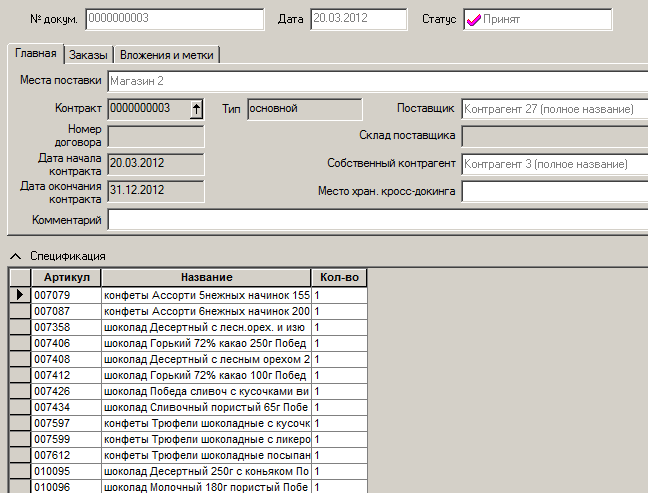Click name шоколад Десертный 250г с коньяком

(x=206, y=471)
